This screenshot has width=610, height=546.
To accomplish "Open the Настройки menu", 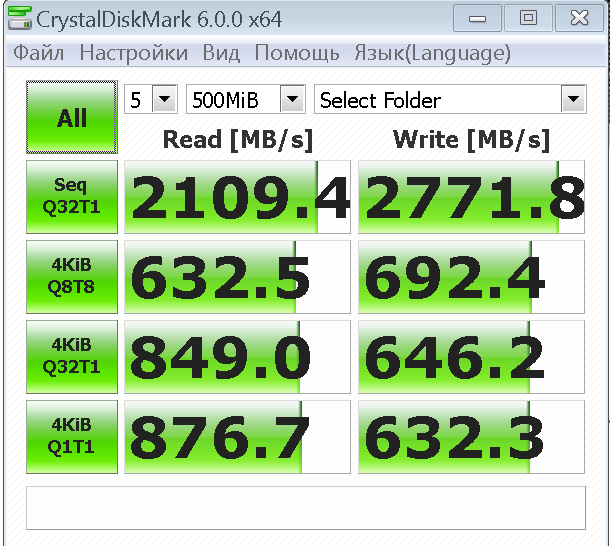I will click(x=133, y=53).
